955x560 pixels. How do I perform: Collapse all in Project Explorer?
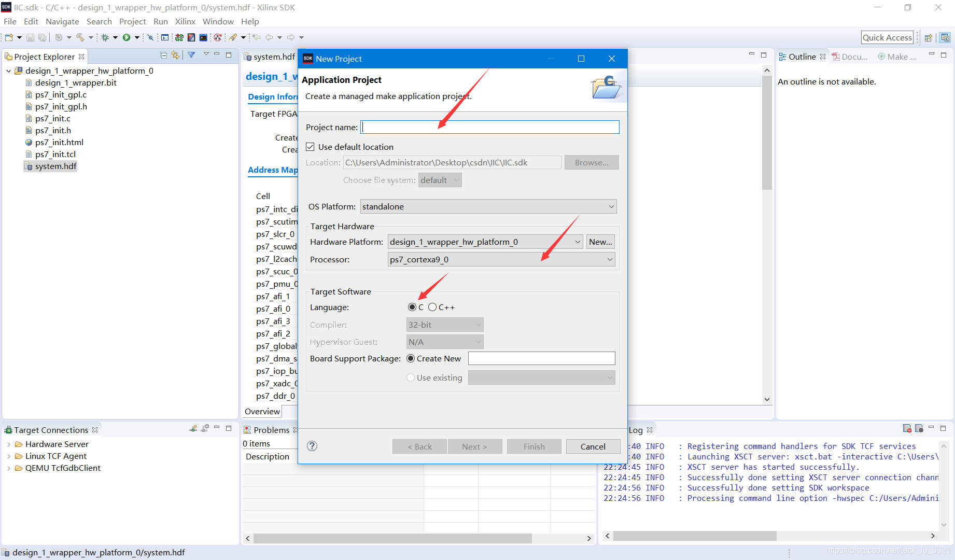pyautogui.click(x=164, y=55)
